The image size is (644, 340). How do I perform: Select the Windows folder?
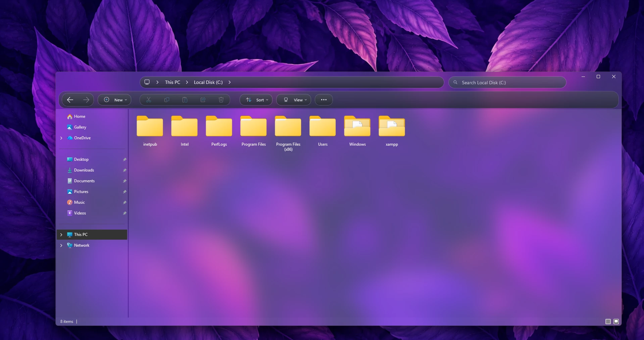click(357, 131)
